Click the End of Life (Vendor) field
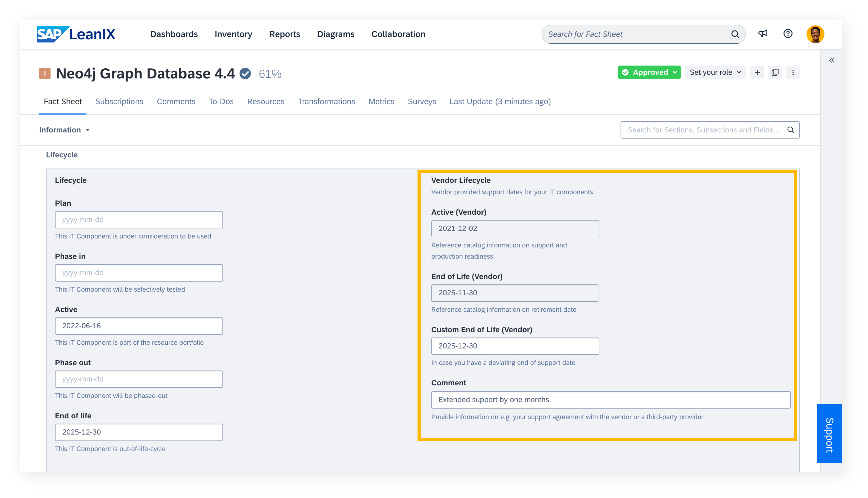Viewport: 868px width, 498px height. (x=515, y=293)
